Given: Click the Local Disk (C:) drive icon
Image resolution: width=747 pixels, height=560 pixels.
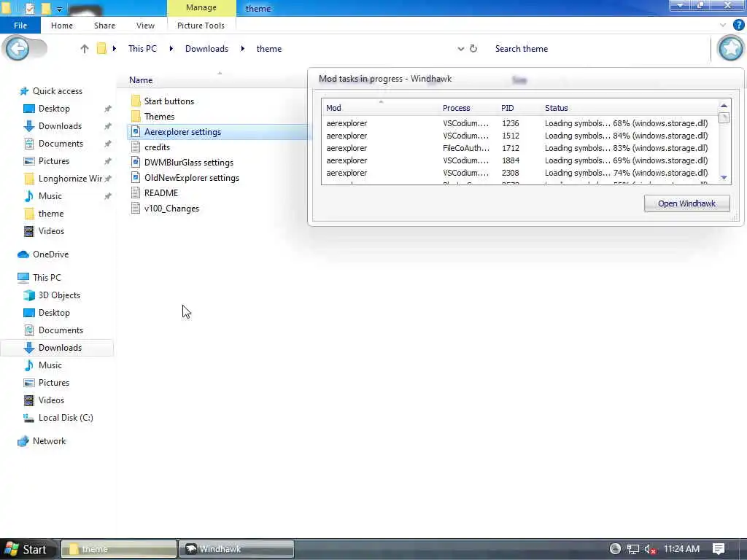Looking at the screenshot, I should pos(29,418).
